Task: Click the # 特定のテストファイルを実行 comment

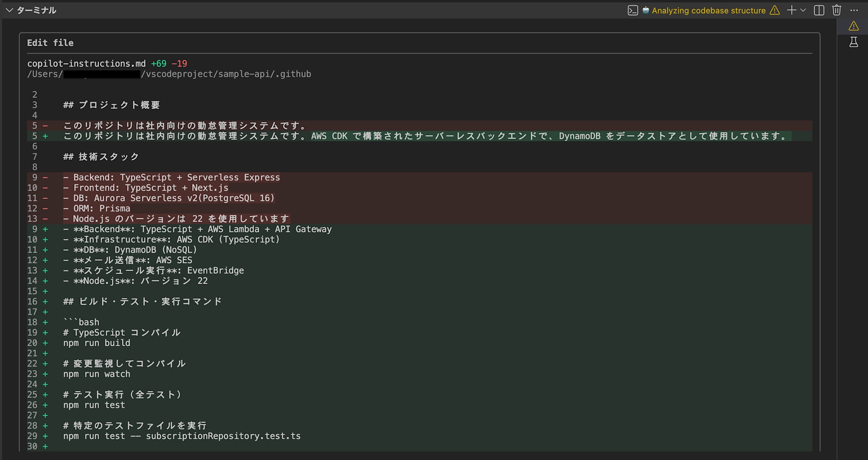Action: [135, 426]
